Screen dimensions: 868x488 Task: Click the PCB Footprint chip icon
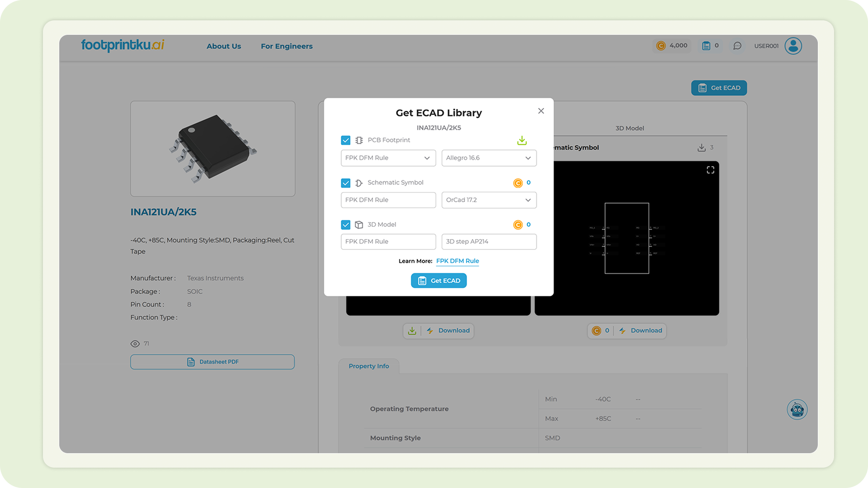click(x=359, y=140)
